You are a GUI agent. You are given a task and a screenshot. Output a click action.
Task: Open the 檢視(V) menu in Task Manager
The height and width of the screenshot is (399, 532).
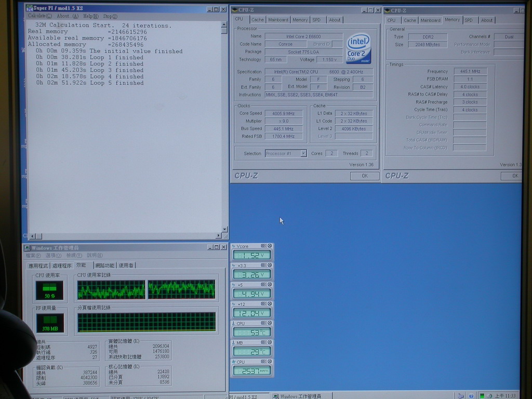74,256
